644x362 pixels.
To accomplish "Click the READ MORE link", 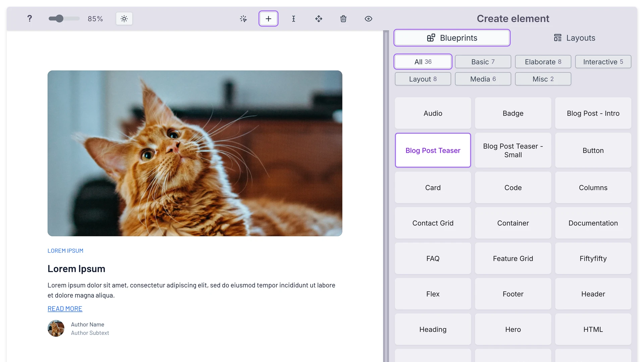I will point(65,309).
